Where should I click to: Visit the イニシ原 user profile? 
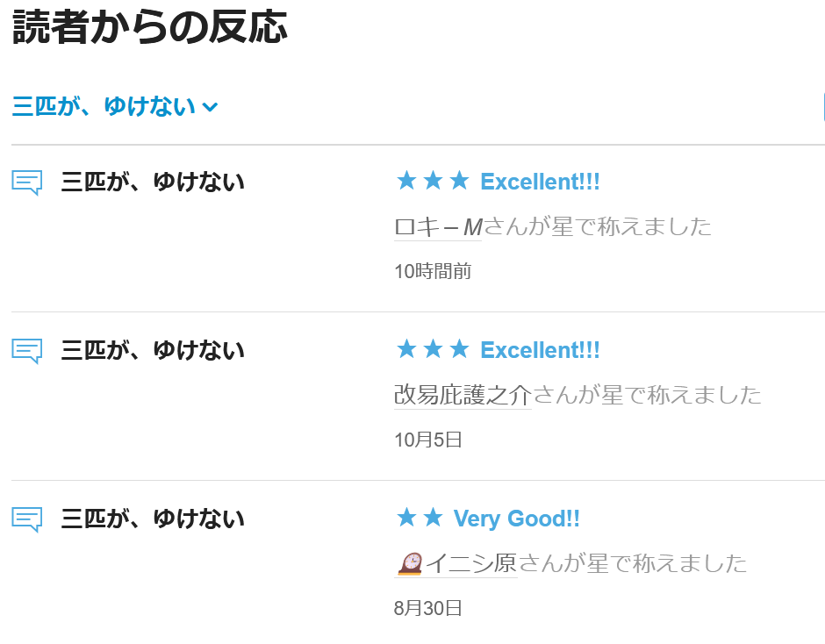470,563
